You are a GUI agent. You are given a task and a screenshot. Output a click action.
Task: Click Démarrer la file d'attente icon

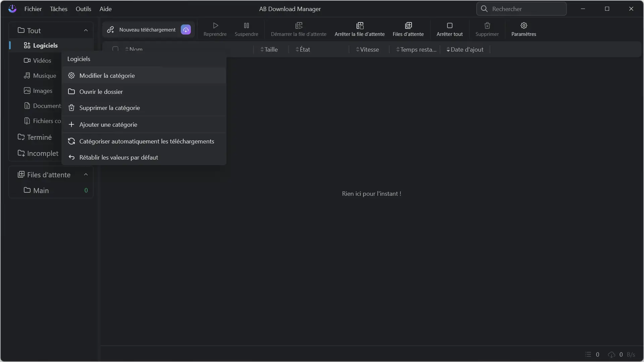(299, 25)
